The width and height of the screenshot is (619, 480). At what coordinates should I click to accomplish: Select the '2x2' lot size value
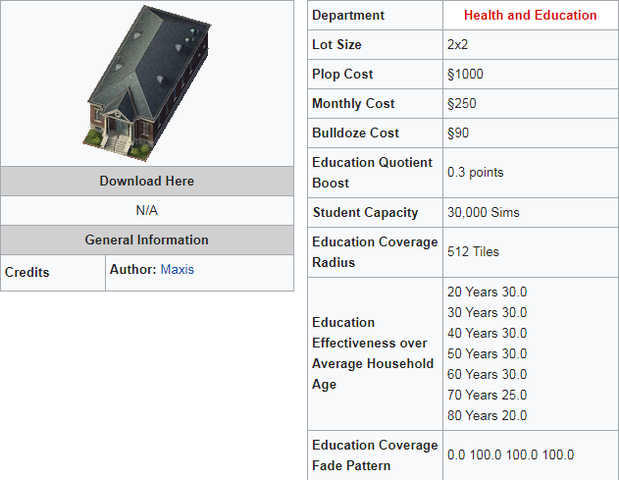[458, 44]
